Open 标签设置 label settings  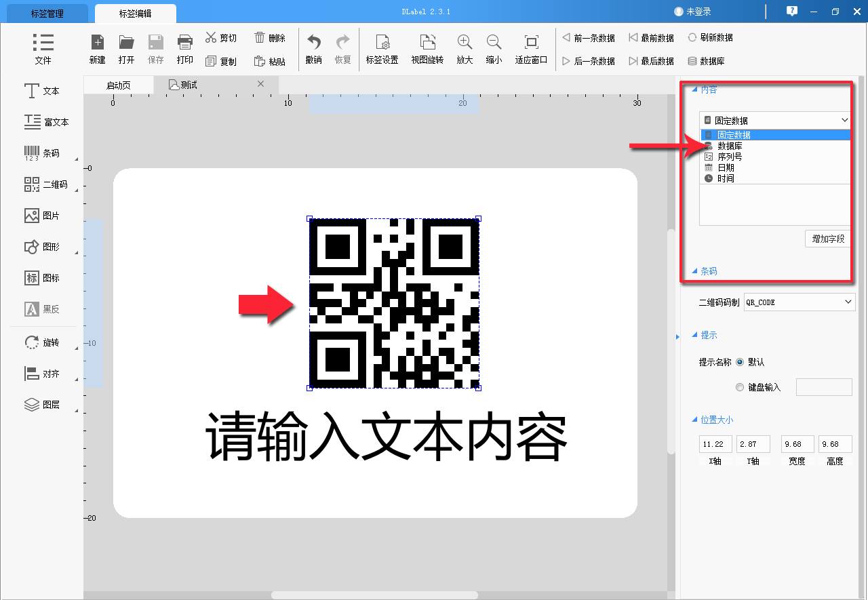[x=382, y=49]
